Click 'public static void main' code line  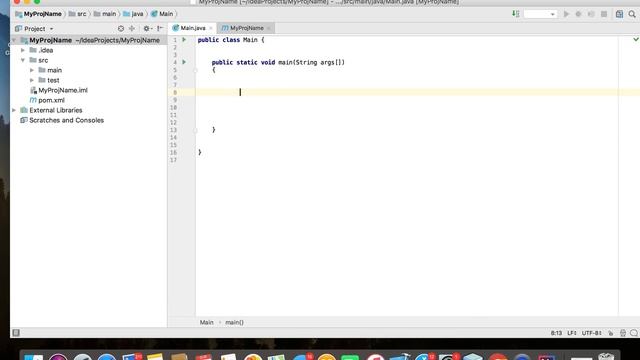coord(278,62)
